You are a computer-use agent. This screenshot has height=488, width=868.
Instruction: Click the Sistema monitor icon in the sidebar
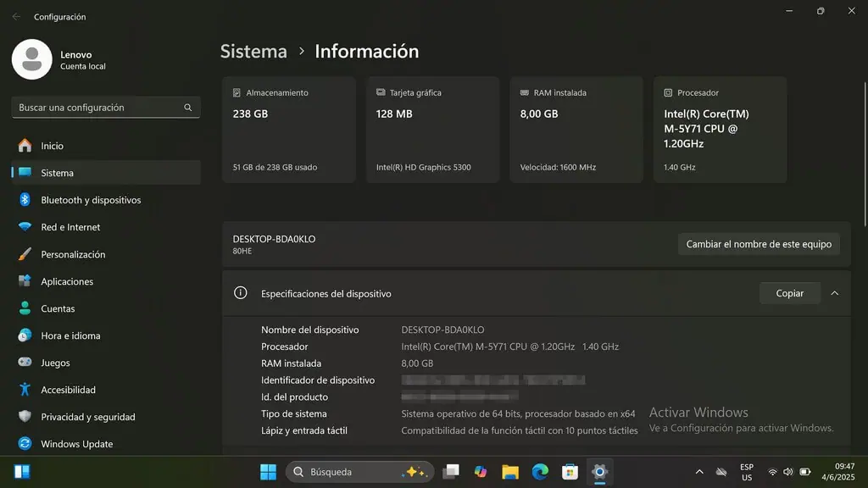25,172
